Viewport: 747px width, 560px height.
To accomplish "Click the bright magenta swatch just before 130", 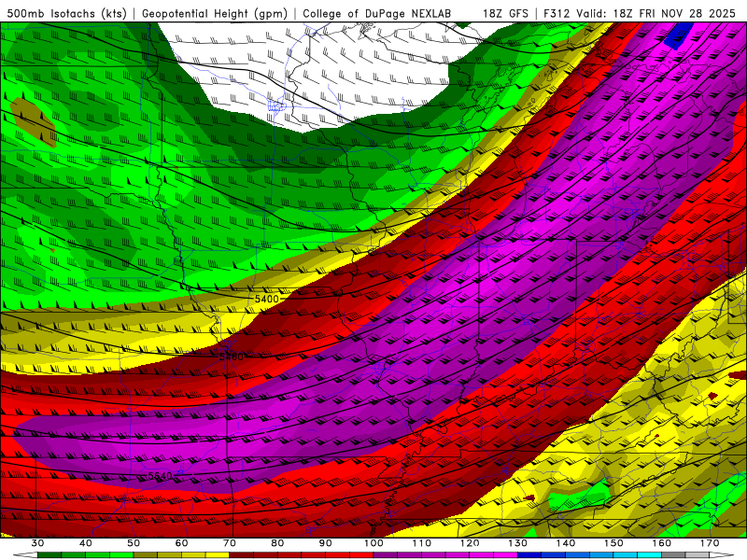I will 505,555.
